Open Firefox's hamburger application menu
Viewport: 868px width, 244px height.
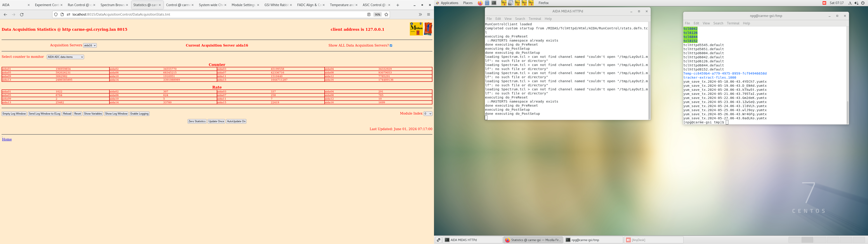428,14
